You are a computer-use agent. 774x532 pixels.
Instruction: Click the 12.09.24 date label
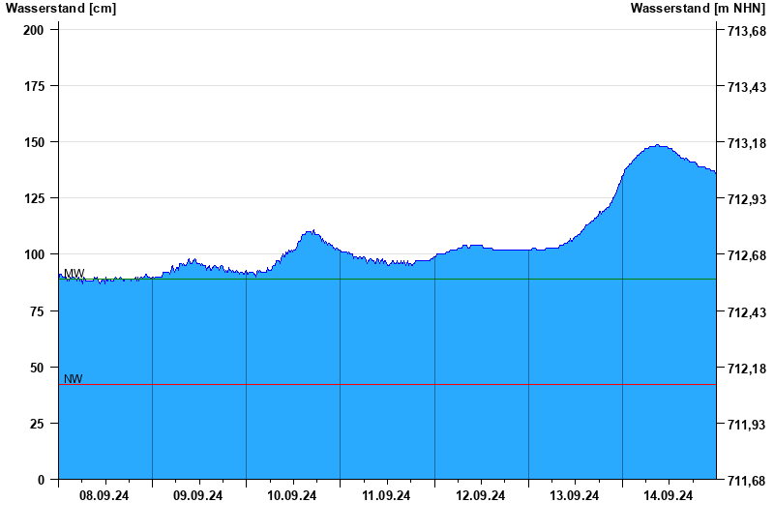pos(480,495)
